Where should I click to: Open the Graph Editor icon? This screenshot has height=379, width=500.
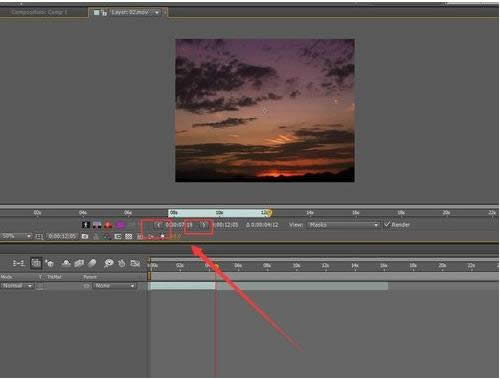click(x=135, y=263)
